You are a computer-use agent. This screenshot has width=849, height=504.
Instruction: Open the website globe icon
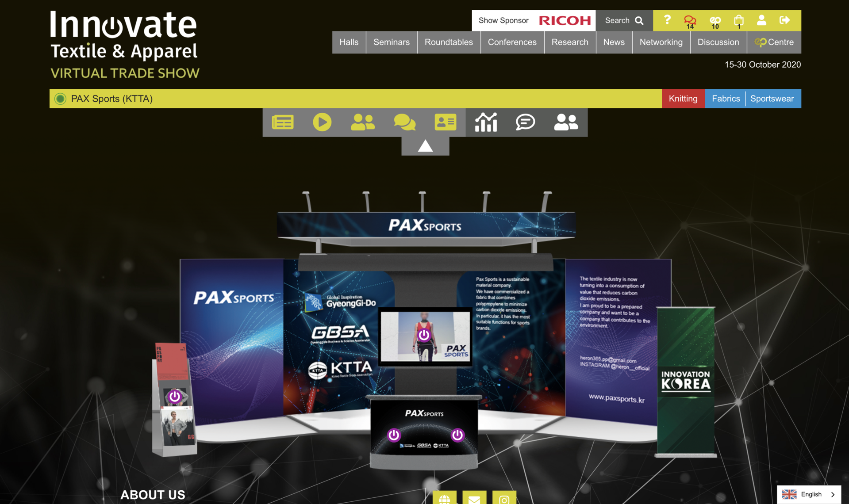(x=444, y=498)
